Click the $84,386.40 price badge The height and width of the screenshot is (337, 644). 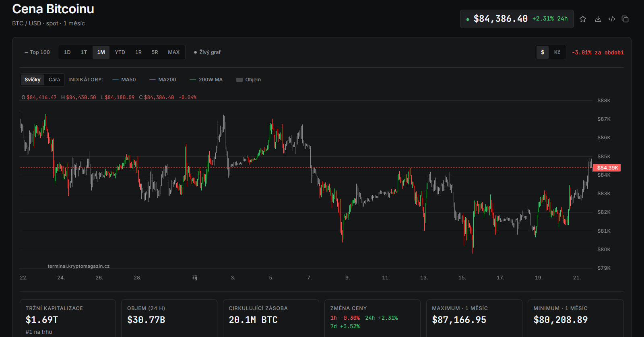pyautogui.click(x=517, y=19)
